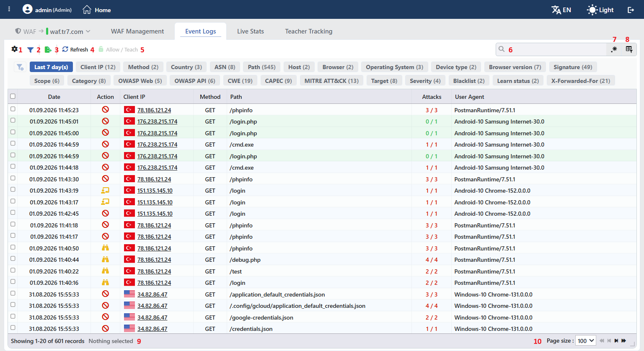Open the admin user menu
Viewport: 644px width, 351px height.
(47, 10)
